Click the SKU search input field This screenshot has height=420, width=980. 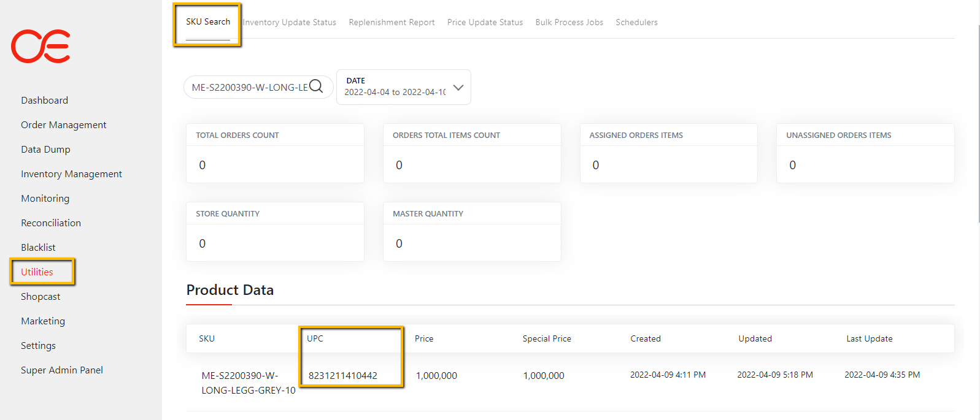click(249, 87)
